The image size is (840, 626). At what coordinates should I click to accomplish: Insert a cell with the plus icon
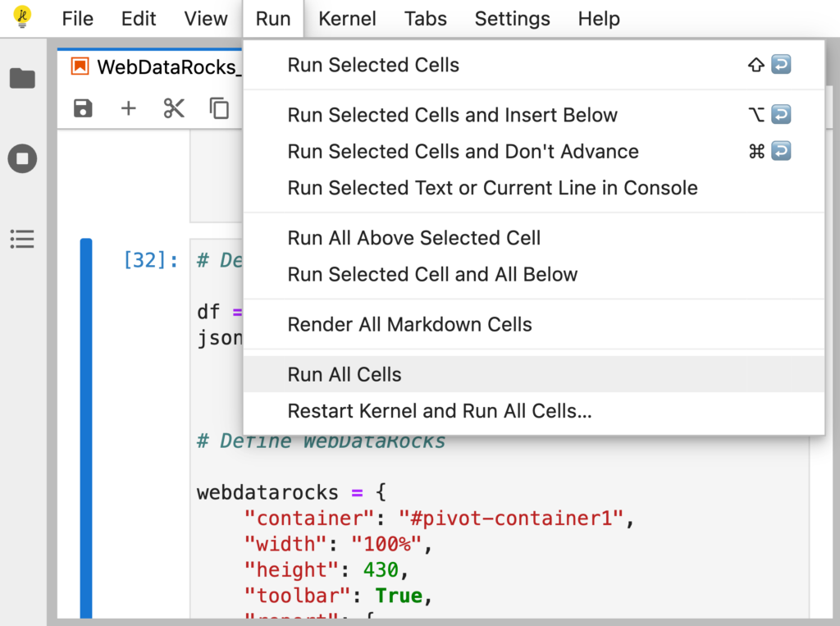pyautogui.click(x=128, y=108)
